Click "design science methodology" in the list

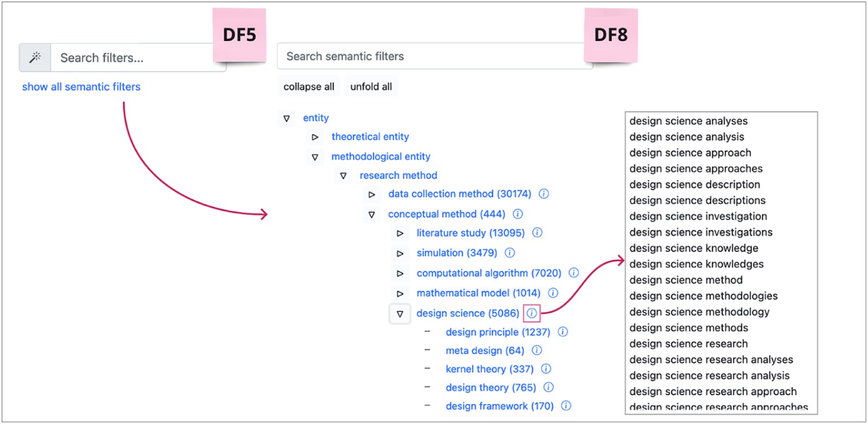tap(699, 312)
